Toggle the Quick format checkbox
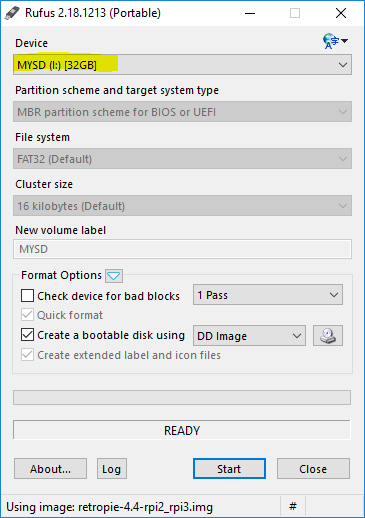 pos(27,315)
